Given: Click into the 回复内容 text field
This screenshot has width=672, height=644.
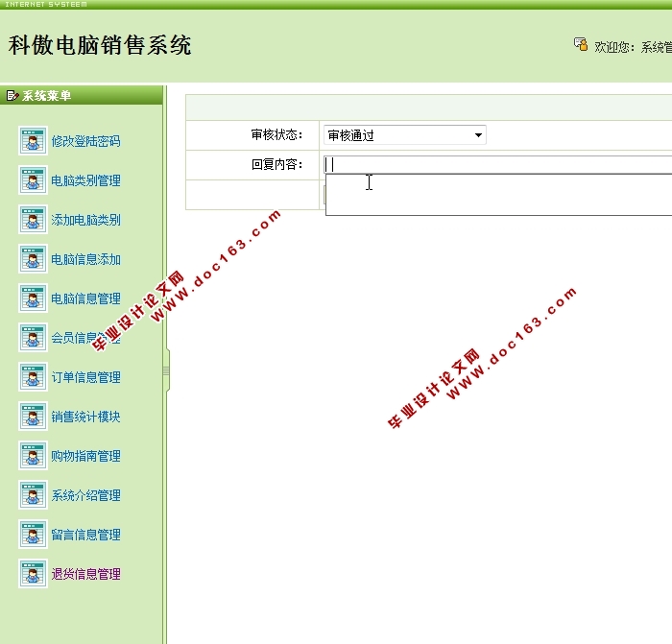Looking at the screenshot, I should 497,164.
